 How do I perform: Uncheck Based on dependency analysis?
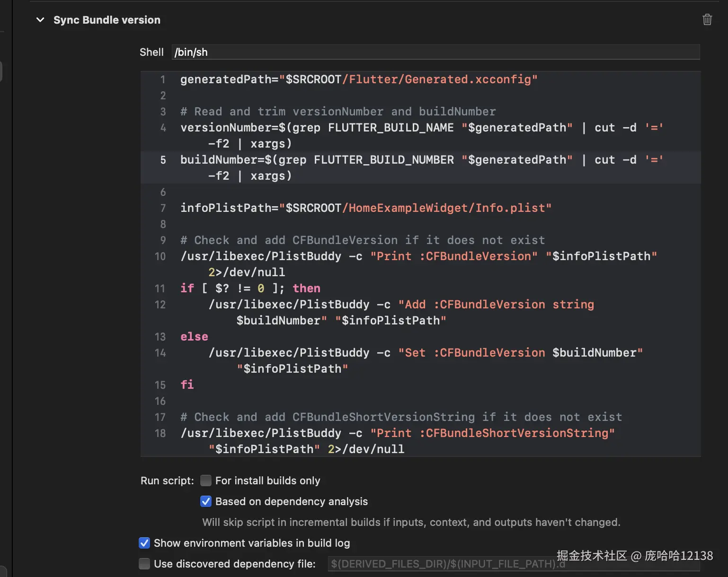pyautogui.click(x=206, y=501)
